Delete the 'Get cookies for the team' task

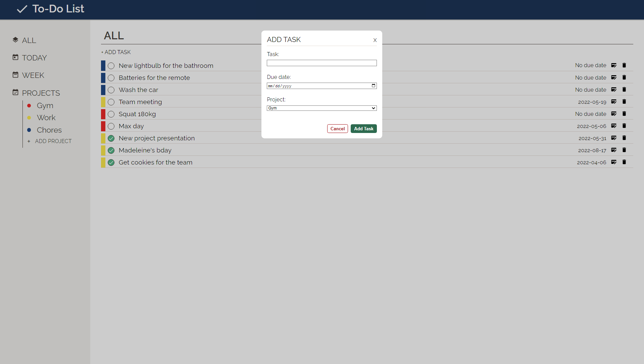624,162
